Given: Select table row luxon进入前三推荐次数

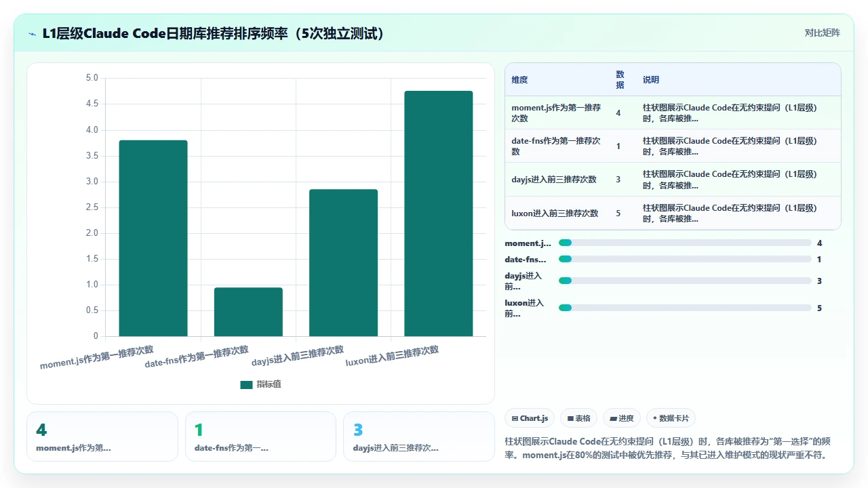Looking at the screenshot, I should [673, 213].
